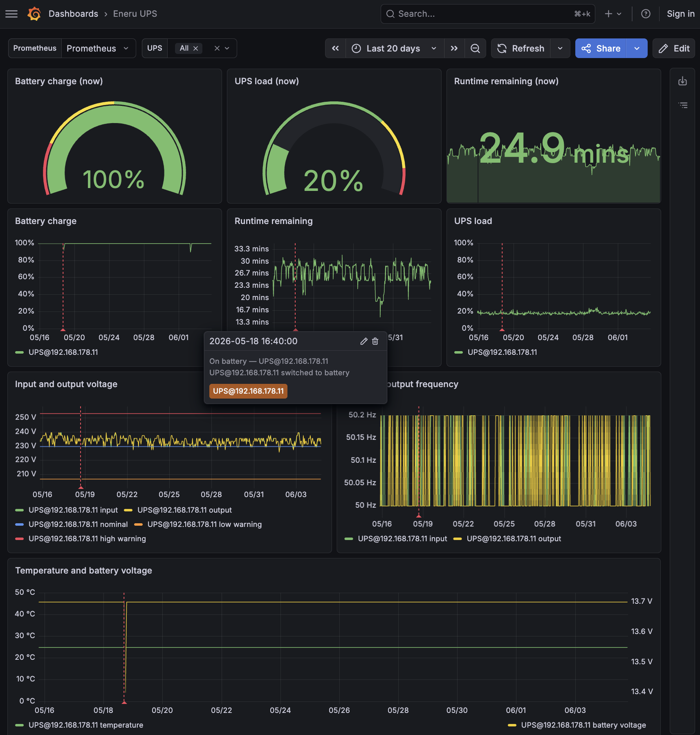Click the 20% UPS load gauge value
Image resolution: width=700 pixels, height=735 pixels.
(333, 181)
